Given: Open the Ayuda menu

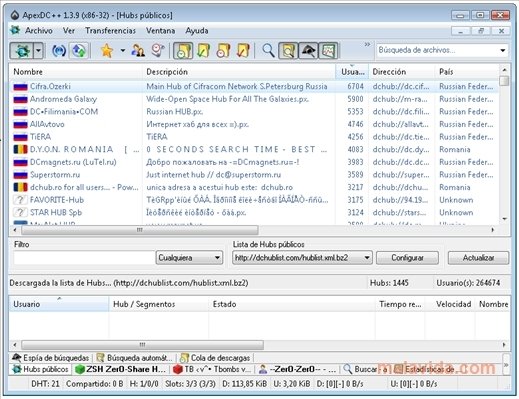Looking at the screenshot, I should pyautogui.click(x=197, y=31).
